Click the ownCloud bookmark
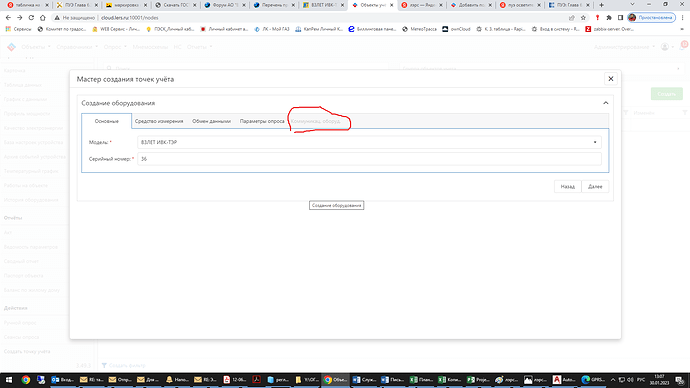The width and height of the screenshot is (690, 388). 456,29
